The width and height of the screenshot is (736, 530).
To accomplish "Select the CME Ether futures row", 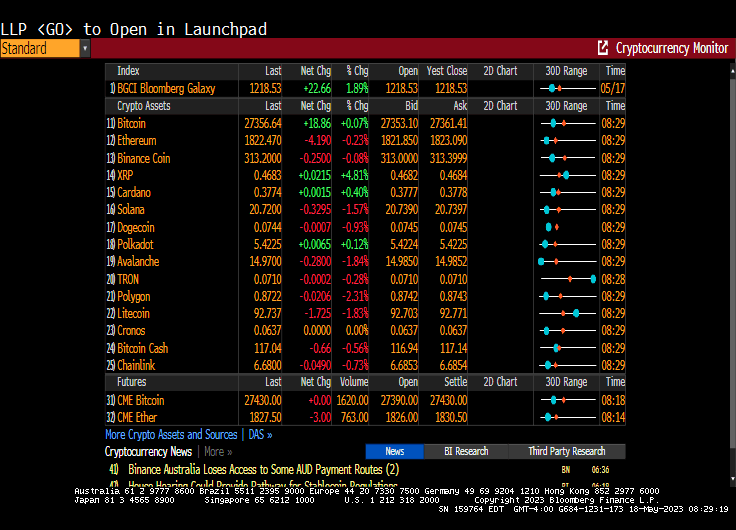I will (x=137, y=417).
